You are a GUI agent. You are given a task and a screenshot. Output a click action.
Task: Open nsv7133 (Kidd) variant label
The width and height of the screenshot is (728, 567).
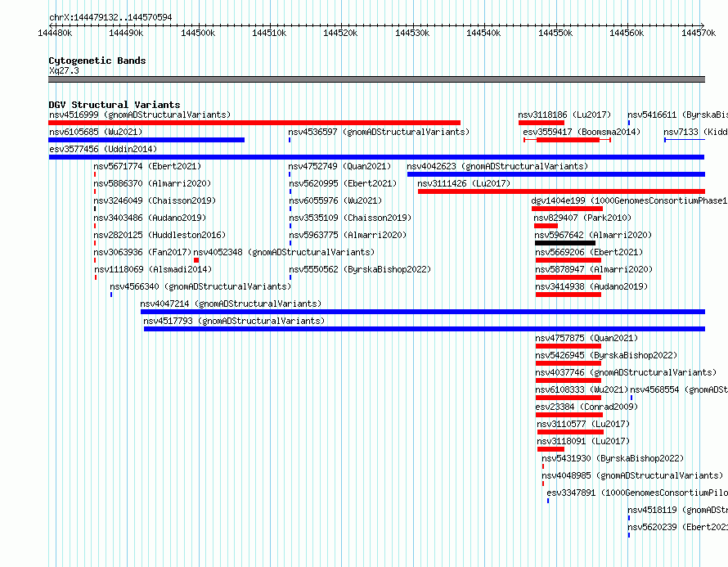click(x=695, y=132)
